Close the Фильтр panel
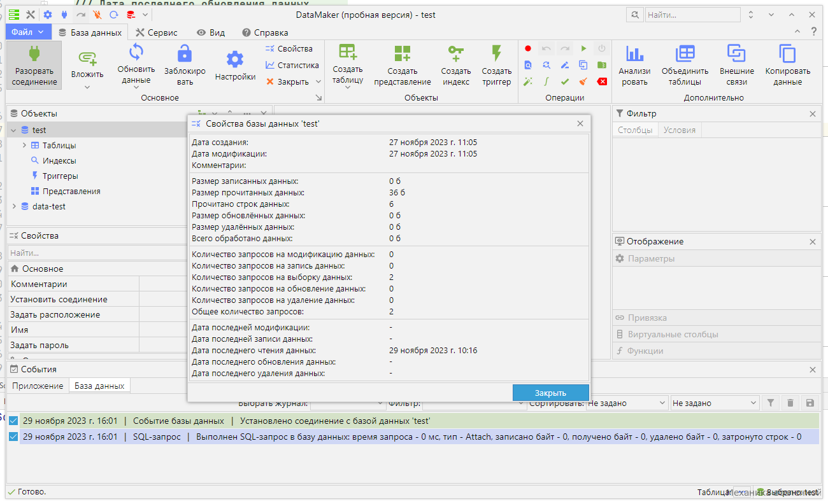 point(813,113)
